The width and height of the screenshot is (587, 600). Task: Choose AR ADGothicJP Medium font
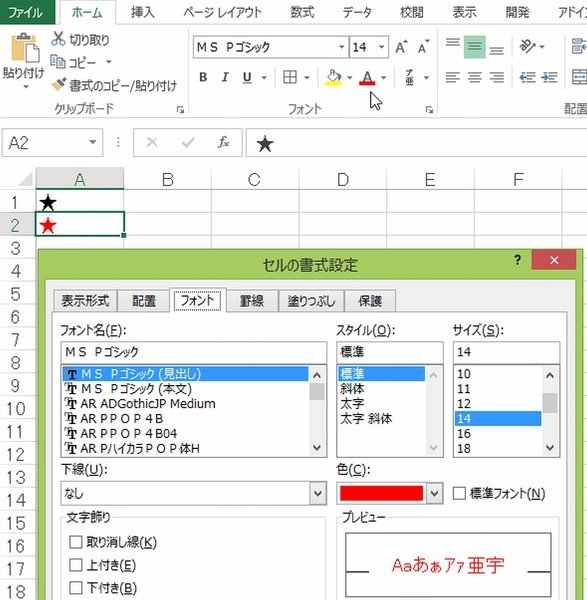(x=148, y=403)
